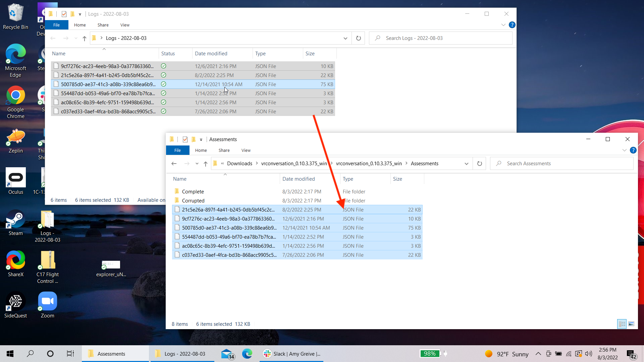Click Properties checkmark in Logs quick access toolbar
The width and height of the screenshot is (644, 362).
pyautogui.click(x=64, y=14)
